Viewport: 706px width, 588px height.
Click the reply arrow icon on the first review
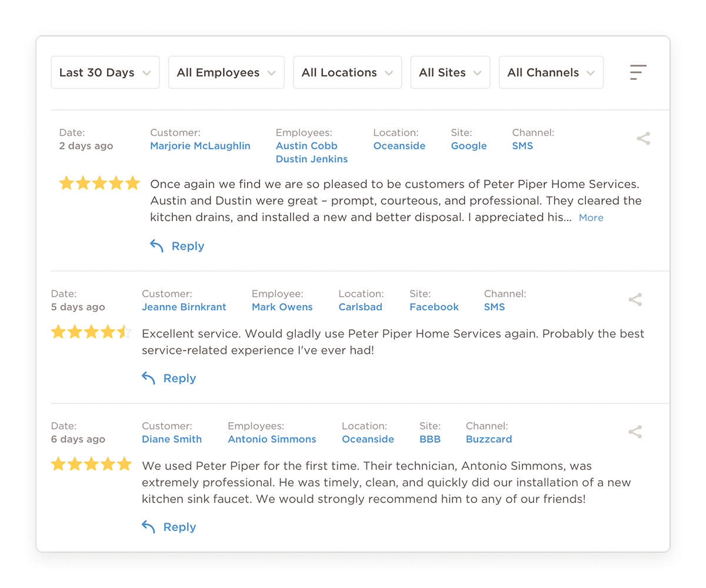click(156, 246)
